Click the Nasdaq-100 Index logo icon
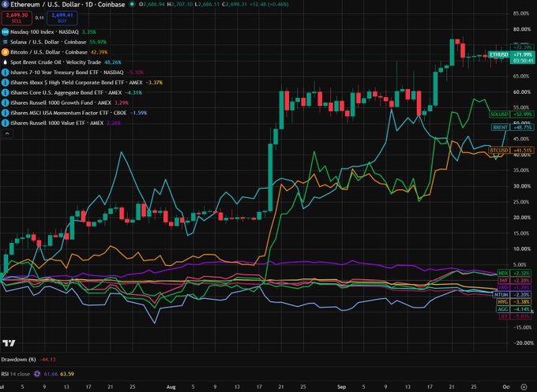Viewport: 537px width, 392px height. click(x=6, y=32)
